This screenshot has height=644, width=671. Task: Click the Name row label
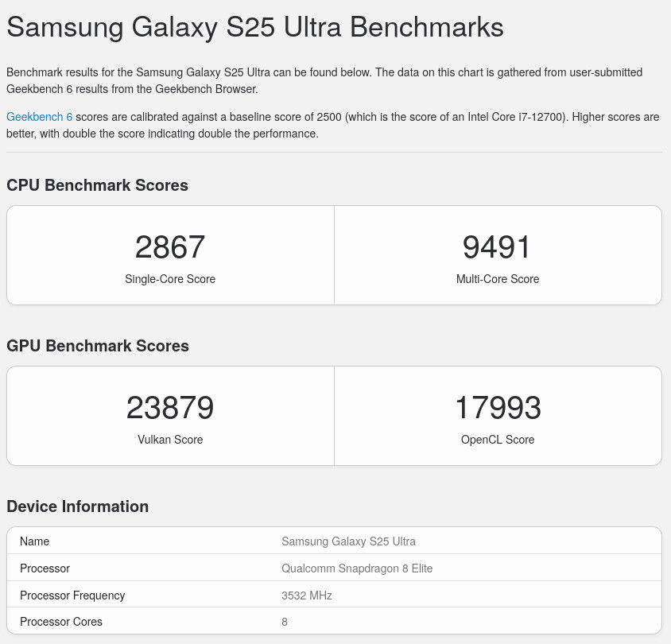pos(35,541)
